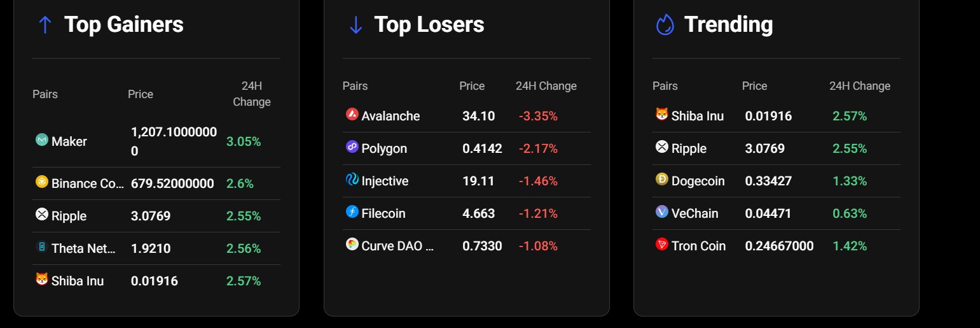Open Shiba Inu in Top Gainers

[77, 281]
